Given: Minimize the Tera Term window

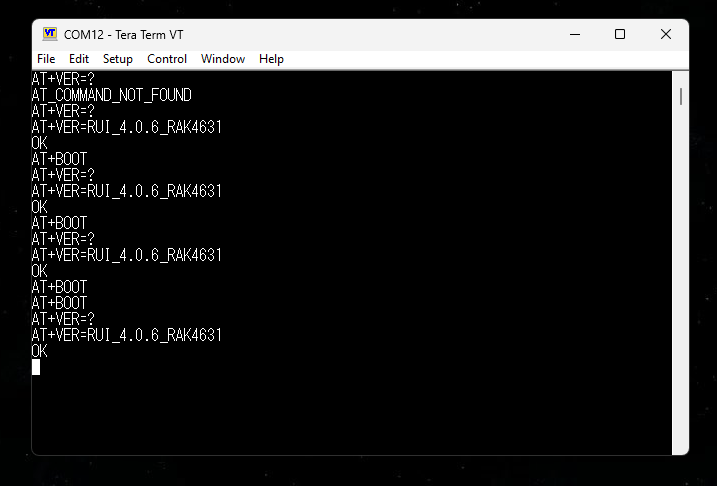Looking at the screenshot, I should (x=576, y=34).
